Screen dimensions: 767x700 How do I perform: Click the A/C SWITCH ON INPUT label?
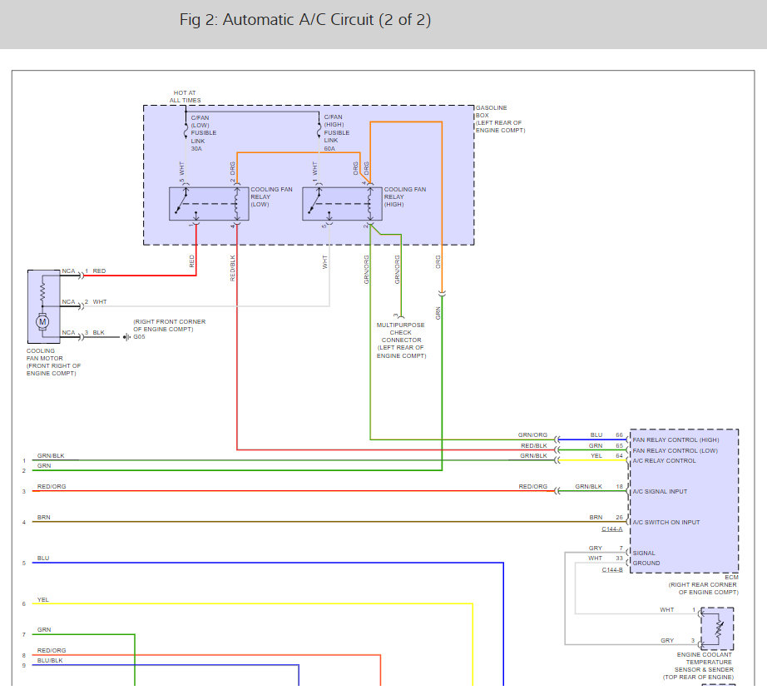click(x=666, y=522)
